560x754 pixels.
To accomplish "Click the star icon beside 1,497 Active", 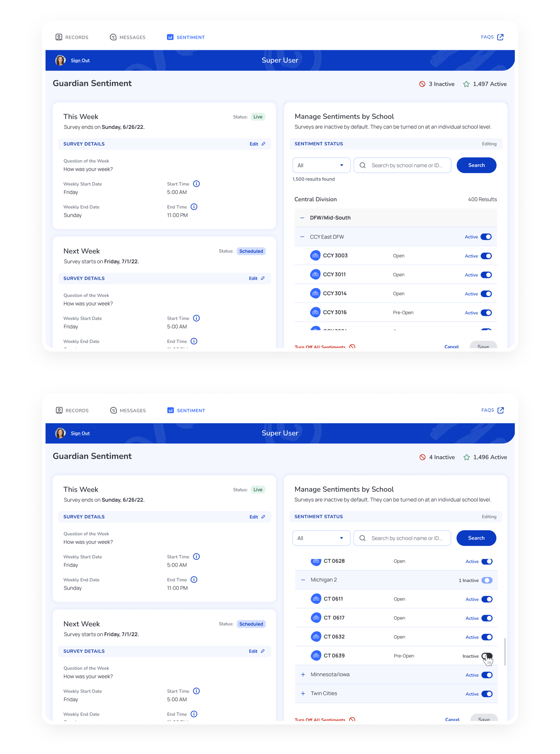I will pos(466,84).
